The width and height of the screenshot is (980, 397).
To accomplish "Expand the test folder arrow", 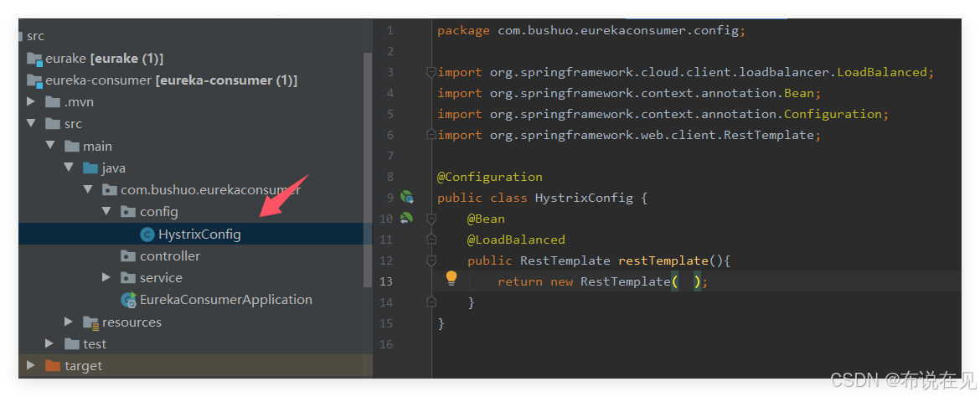I will coord(50,344).
